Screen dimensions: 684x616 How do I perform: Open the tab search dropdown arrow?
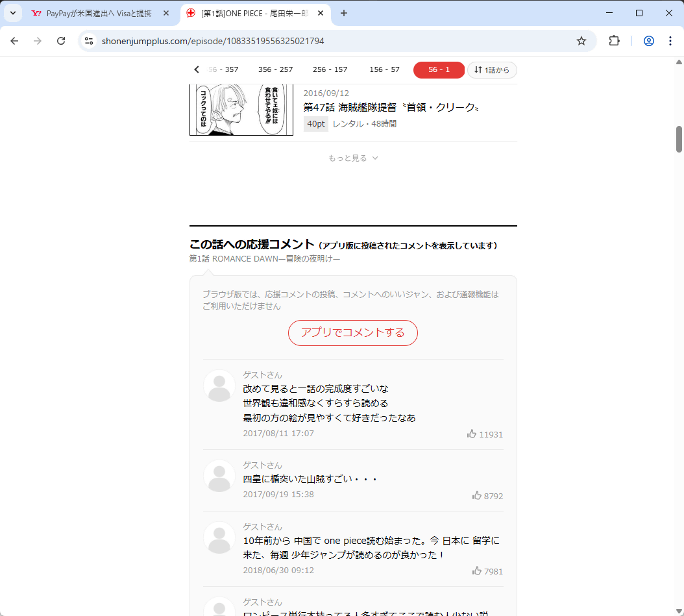click(x=13, y=13)
